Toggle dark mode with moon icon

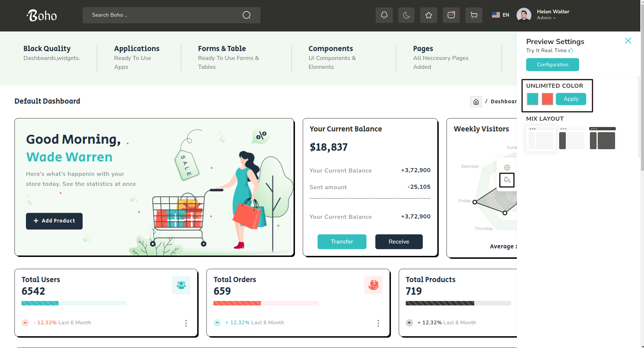[406, 15]
